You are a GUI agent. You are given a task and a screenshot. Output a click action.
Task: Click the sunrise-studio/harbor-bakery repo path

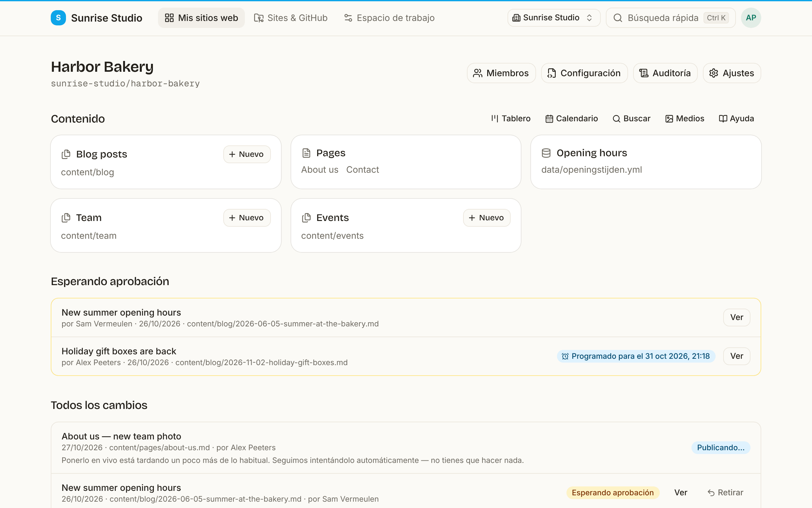125,83
